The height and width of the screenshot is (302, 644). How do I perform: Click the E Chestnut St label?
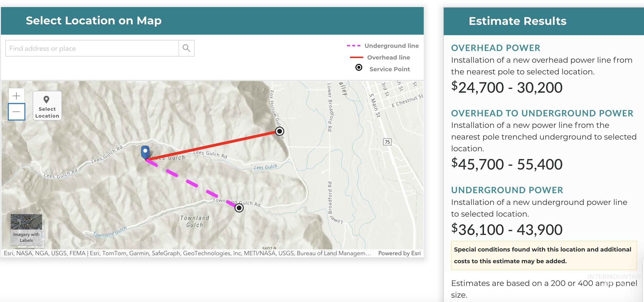point(407,101)
